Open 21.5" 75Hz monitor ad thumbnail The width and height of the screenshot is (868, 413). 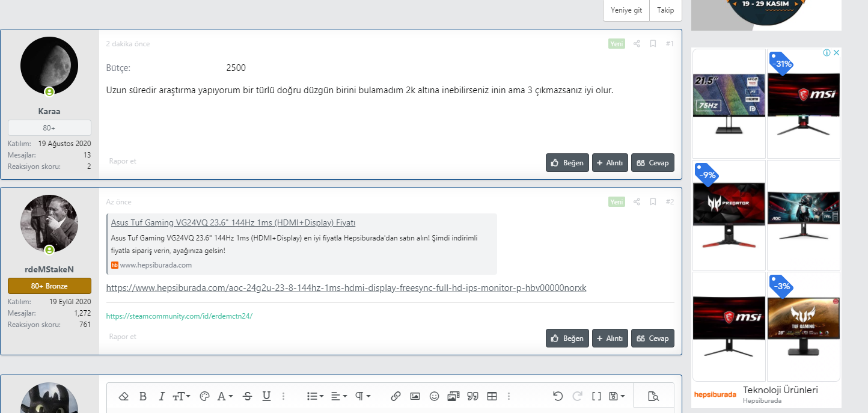(x=729, y=103)
